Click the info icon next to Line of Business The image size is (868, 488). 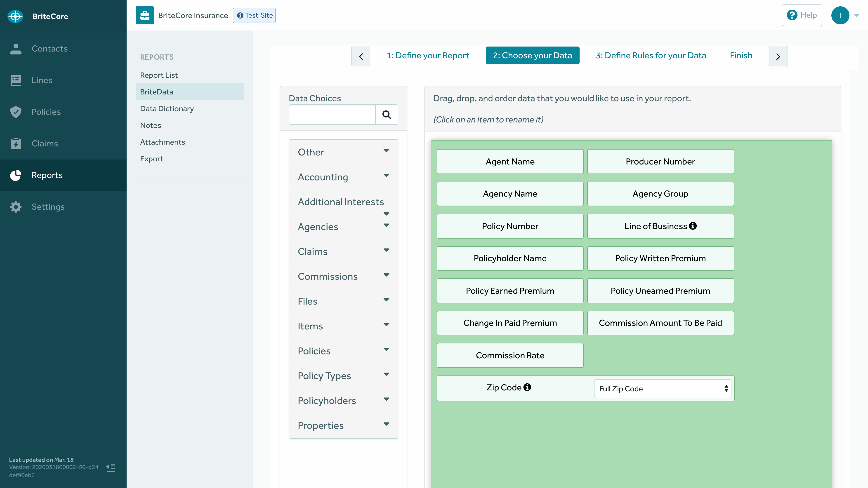coord(693,226)
